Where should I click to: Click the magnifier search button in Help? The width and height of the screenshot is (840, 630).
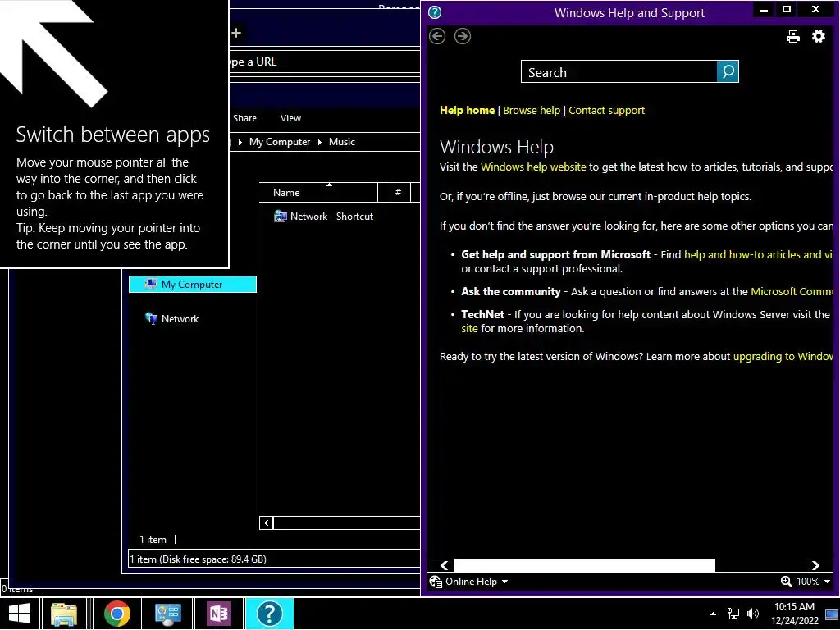(728, 72)
